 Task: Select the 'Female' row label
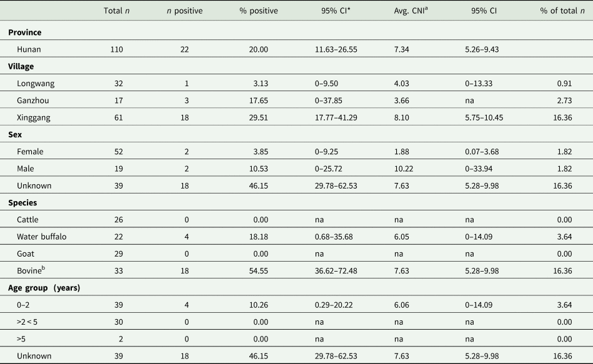click(32, 151)
